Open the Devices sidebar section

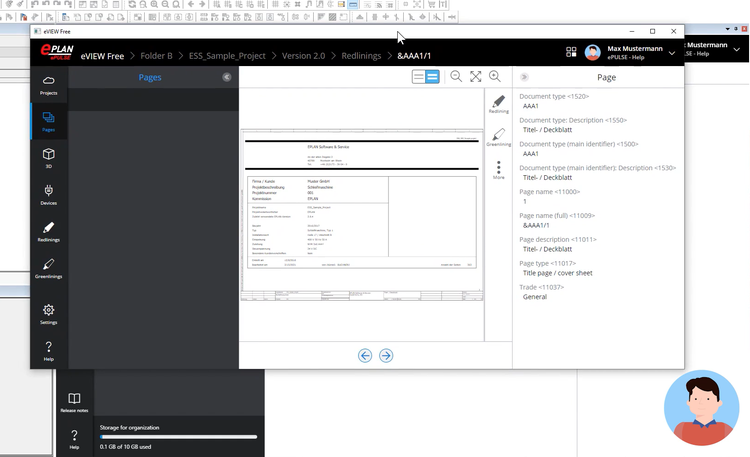pos(48,194)
